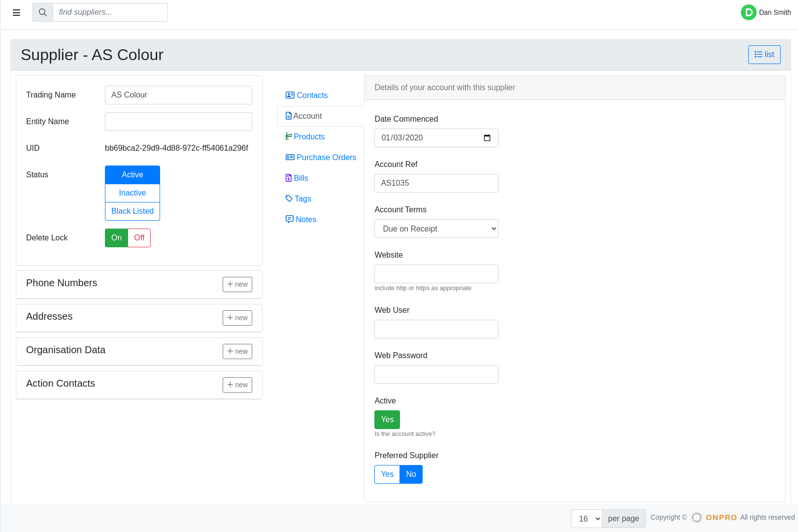The image size is (798, 532).
Task: Click 'include http or https as appropriate' hint
Action: point(423,288)
